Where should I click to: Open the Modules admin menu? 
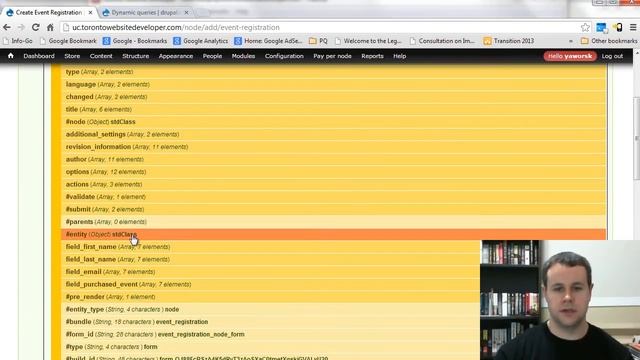pyautogui.click(x=243, y=56)
